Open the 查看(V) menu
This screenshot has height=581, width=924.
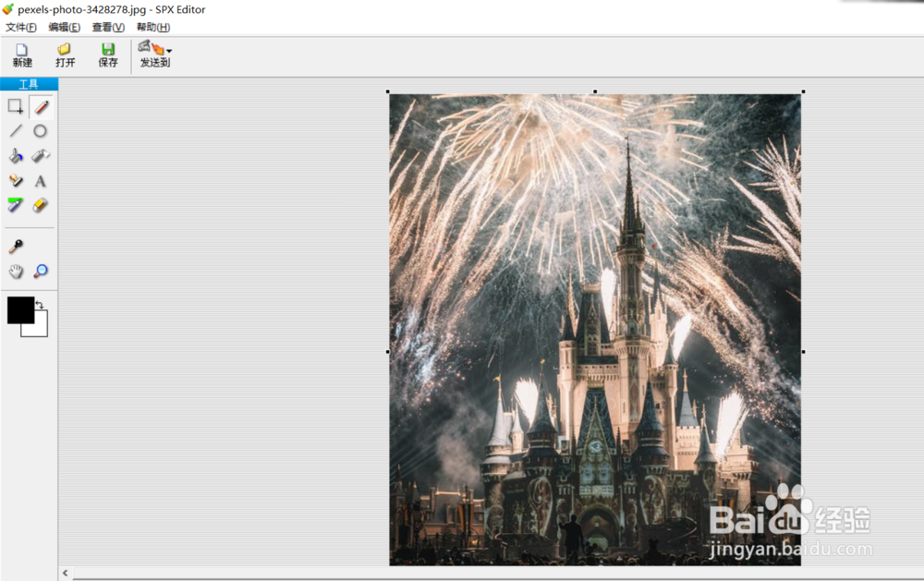(108, 27)
